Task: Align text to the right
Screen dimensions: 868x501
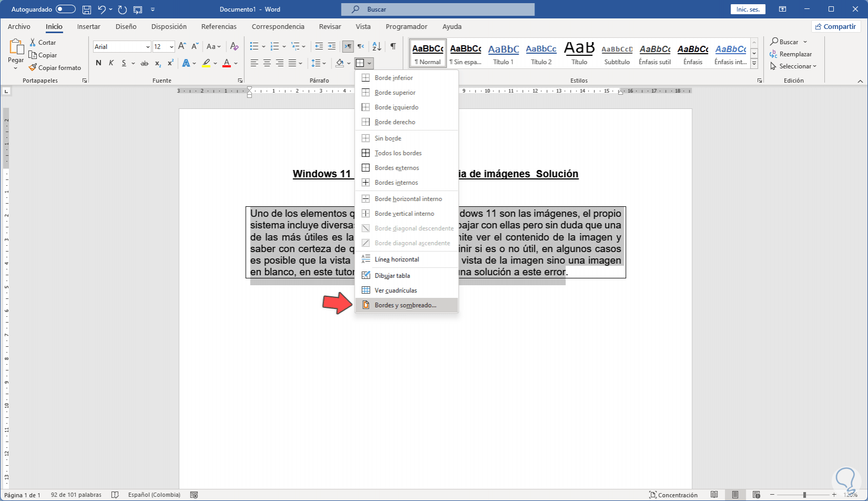Action: click(x=279, y=63)
